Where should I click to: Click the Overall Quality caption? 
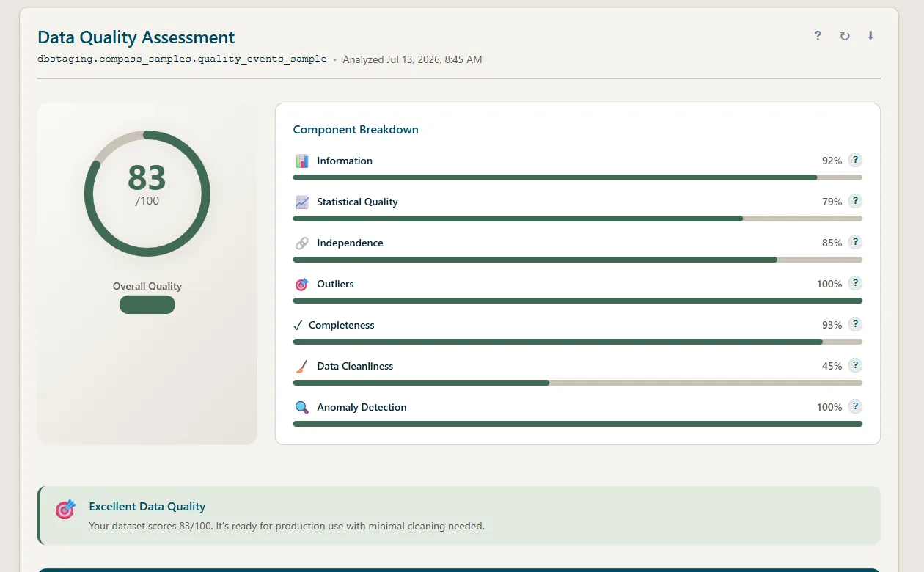(x=147, y=286)
